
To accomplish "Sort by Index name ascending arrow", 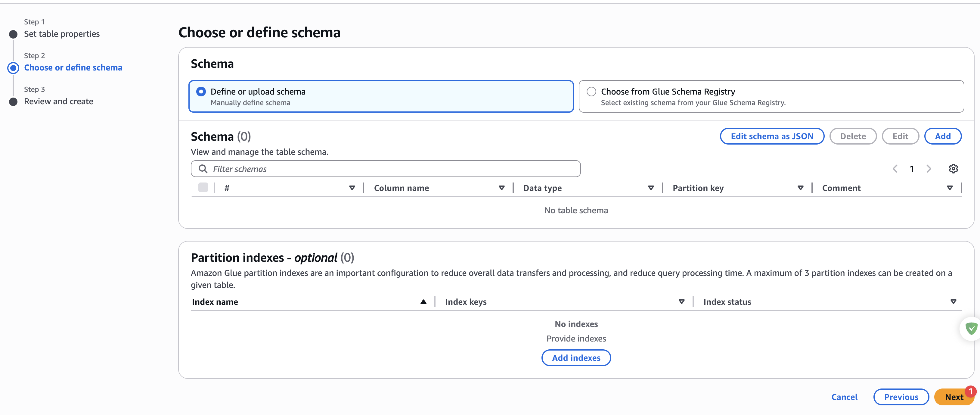I will [423, 302].
